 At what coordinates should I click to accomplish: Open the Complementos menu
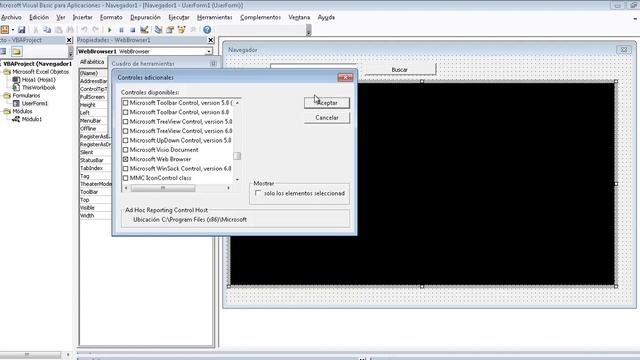[x=260, y=18]
